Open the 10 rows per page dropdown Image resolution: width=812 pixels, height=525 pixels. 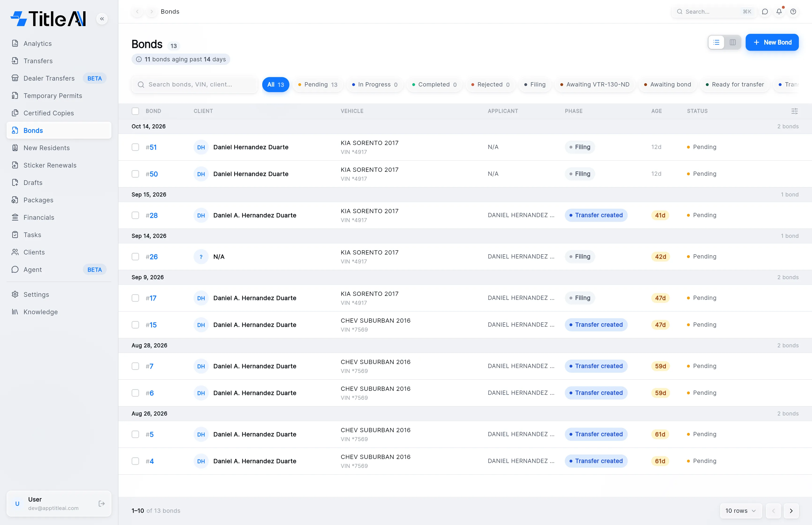coord(741,511)
